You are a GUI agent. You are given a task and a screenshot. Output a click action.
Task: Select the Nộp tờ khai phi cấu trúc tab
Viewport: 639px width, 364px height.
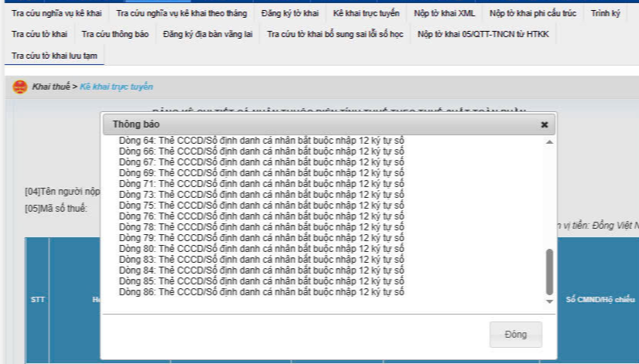(x=533, y=14)
